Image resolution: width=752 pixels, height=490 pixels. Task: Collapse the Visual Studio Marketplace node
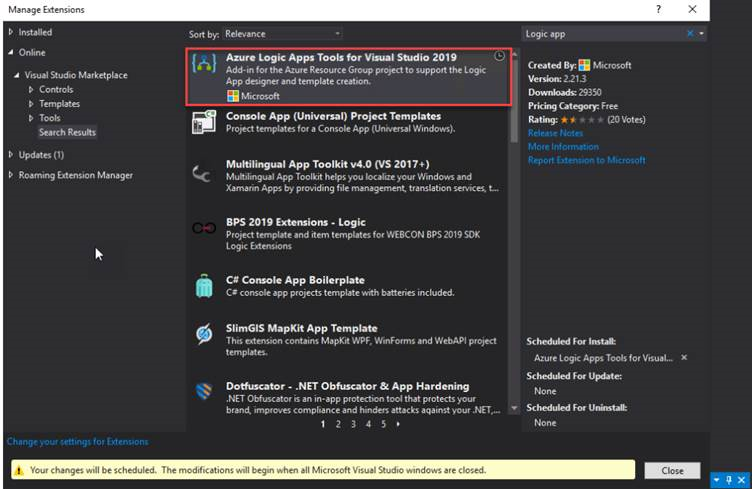pos(17,75)
